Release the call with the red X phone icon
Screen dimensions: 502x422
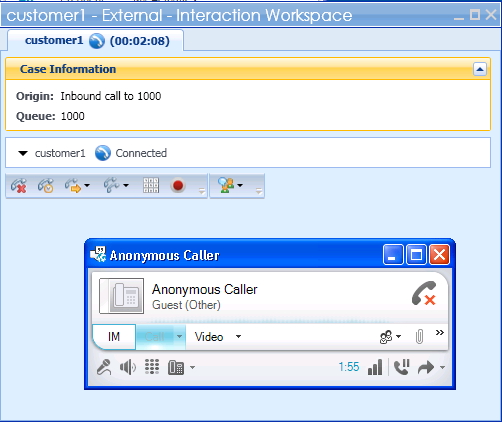click(19, 186)
